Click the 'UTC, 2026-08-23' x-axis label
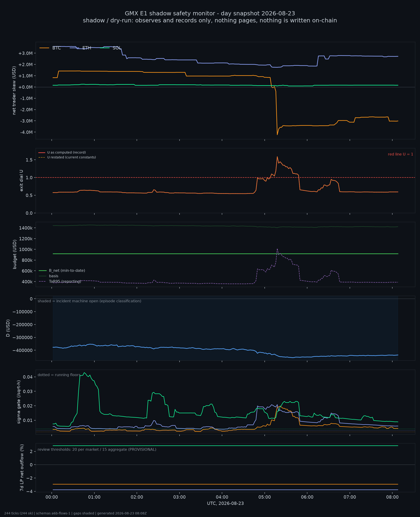This screenshot has width=420, height=517. pyautogui.click(x=225, y=503)
